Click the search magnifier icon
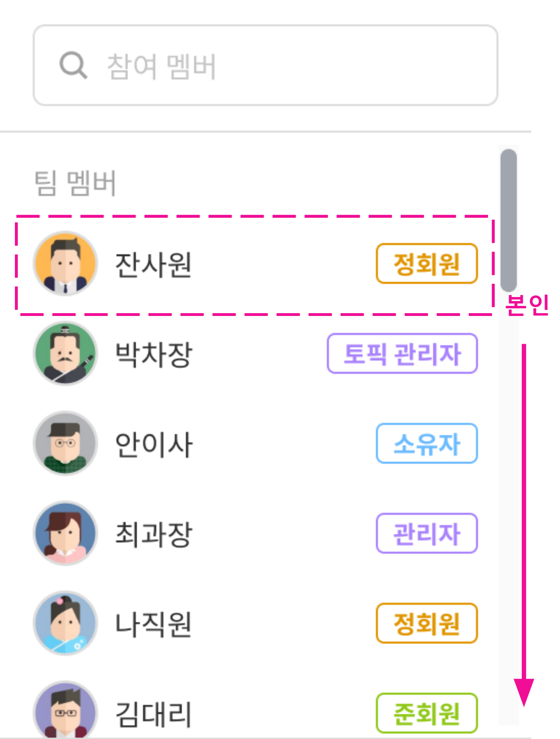This screenshot has width=560, height=739. [x=73, y=65]
